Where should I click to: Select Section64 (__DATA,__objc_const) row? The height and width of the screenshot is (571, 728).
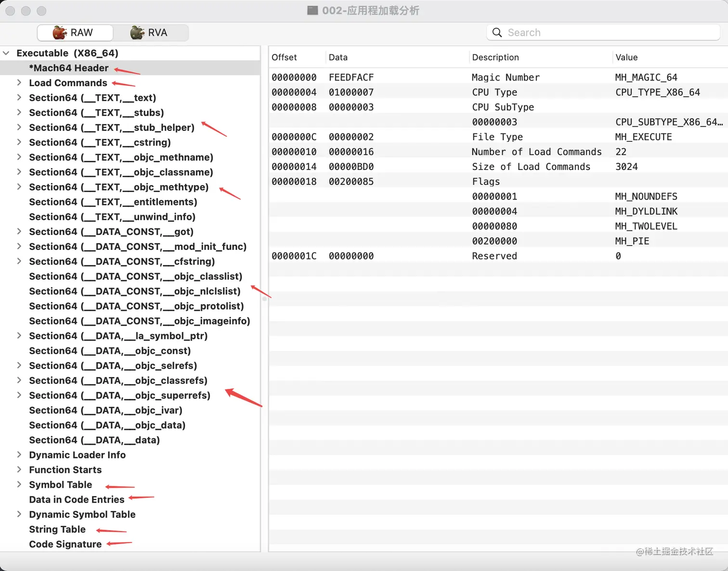pos(130,351)
